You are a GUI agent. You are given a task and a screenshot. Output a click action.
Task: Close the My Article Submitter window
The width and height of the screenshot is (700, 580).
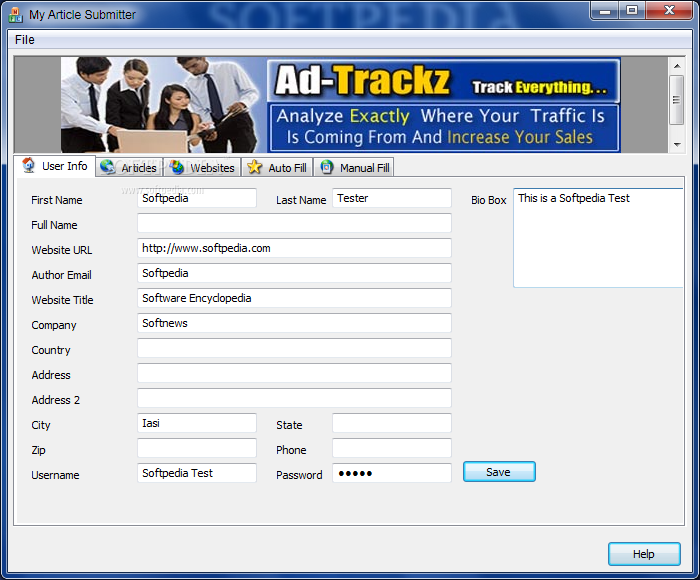(669, 11)
